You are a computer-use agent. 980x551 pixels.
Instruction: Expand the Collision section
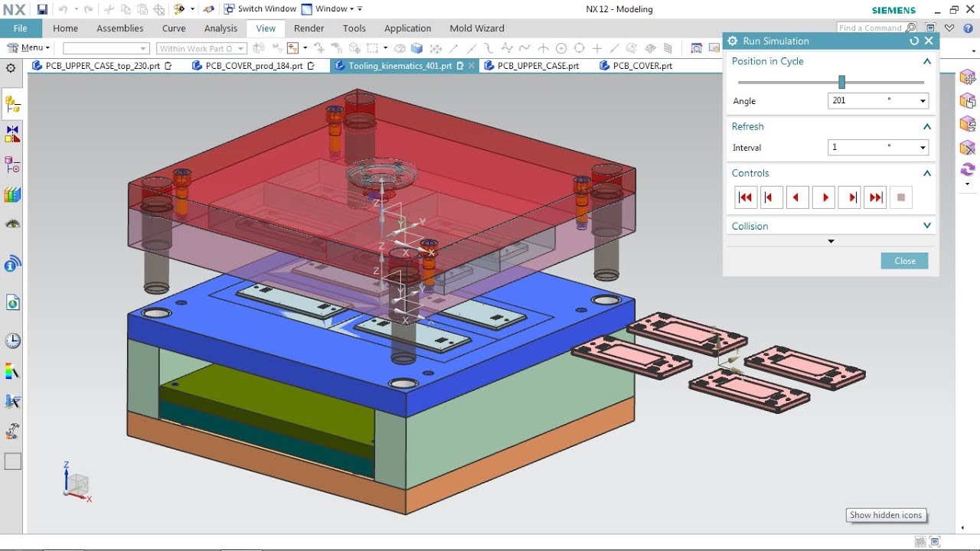(927, 226)
